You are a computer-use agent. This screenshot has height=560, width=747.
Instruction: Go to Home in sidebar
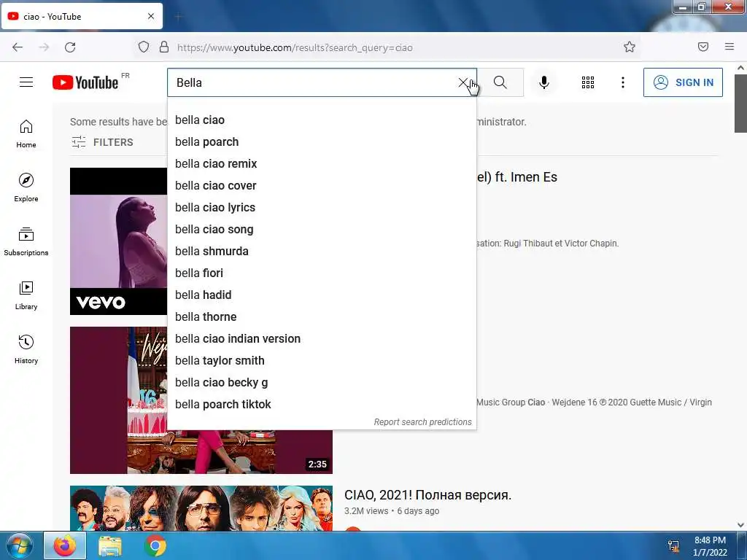(26, 134)
